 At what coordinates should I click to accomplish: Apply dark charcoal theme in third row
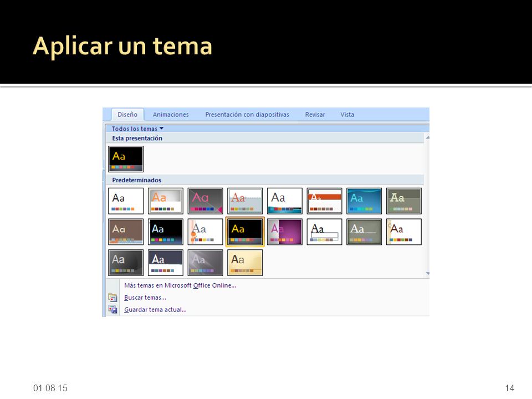(x=126, y=263)
